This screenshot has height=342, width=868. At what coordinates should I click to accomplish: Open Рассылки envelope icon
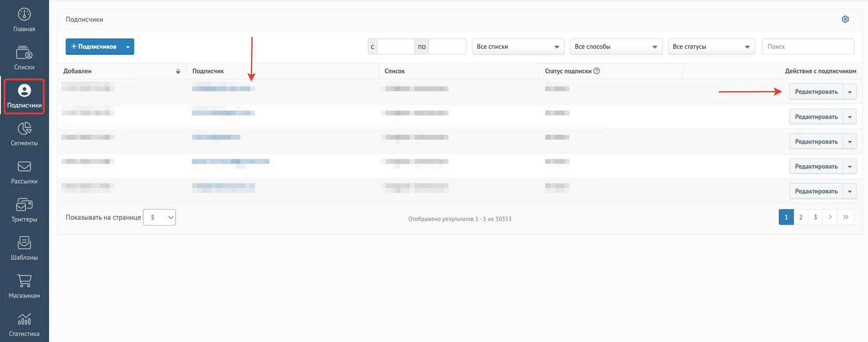coord(24,167)
